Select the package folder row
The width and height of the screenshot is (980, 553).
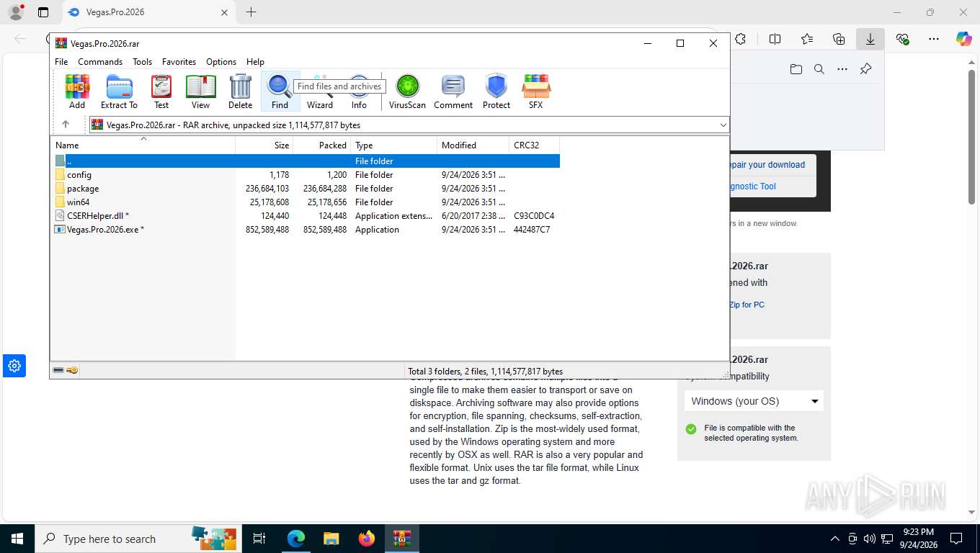305,189
